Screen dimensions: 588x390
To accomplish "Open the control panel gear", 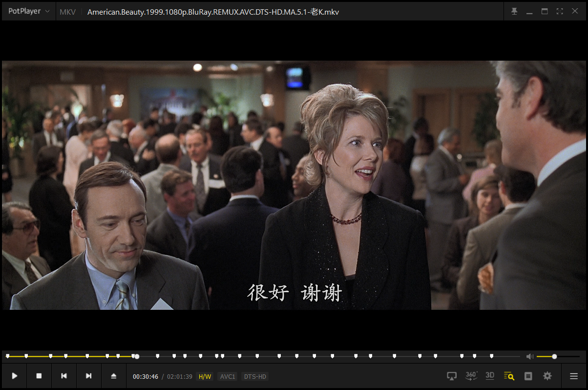I will coord(547,376).
